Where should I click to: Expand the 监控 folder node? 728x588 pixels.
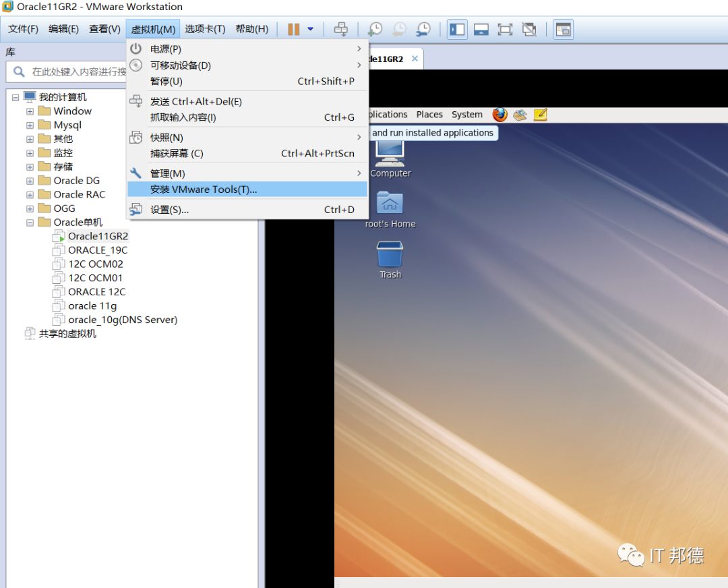click(30, 153)
